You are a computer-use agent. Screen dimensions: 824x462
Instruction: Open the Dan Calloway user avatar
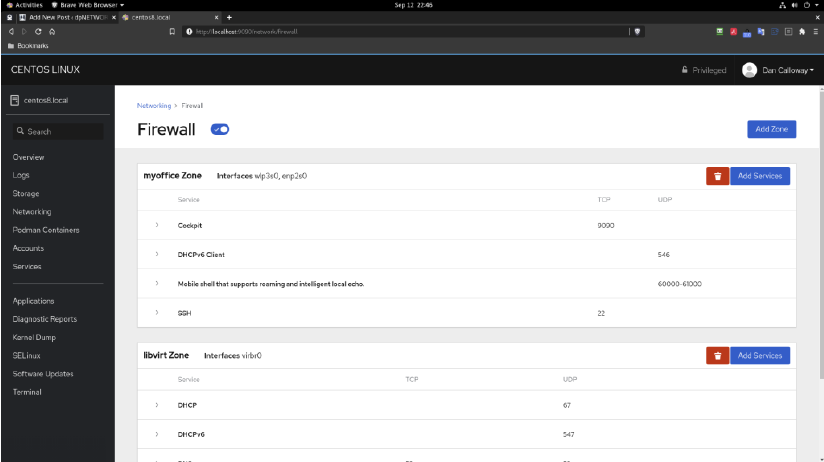click(x=749, y=70)
